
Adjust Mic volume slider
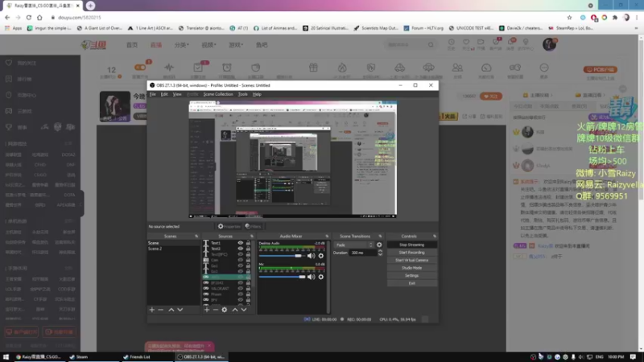pos(283,277)
